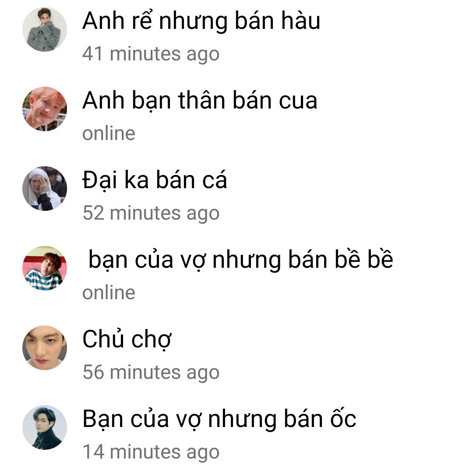Open avatar next to Bạn của vợ nhưng bán ốc
This screenshot has width=473, height=476.
(x=45, y=427)
